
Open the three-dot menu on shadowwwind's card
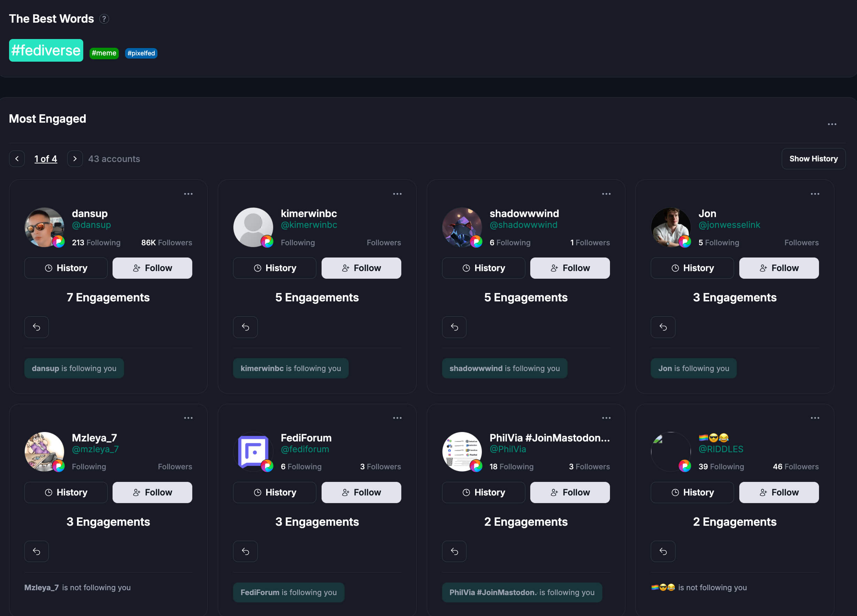pos(606,194)
